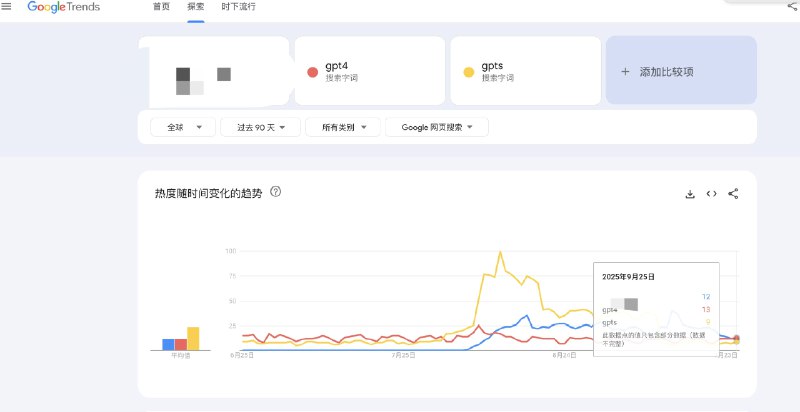Click the 平均值 label under bars
Viewport: 800px width, 412px height.
click(181, 356)
